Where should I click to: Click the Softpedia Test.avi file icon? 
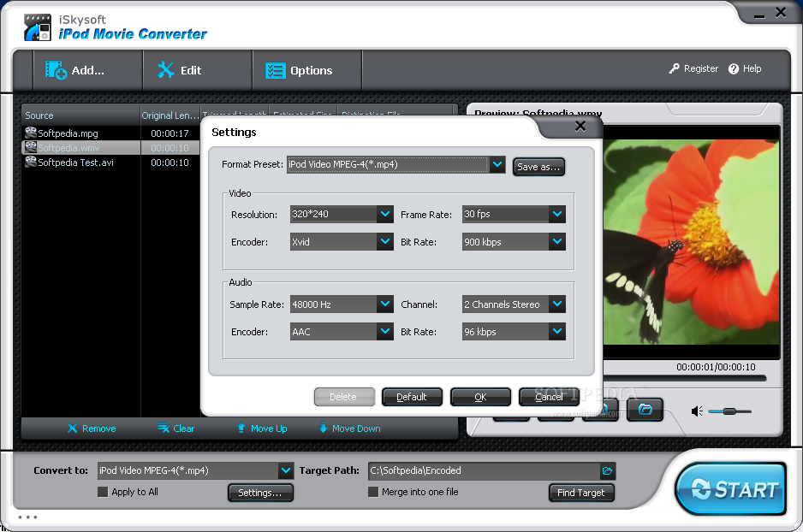tap(31, 162)
